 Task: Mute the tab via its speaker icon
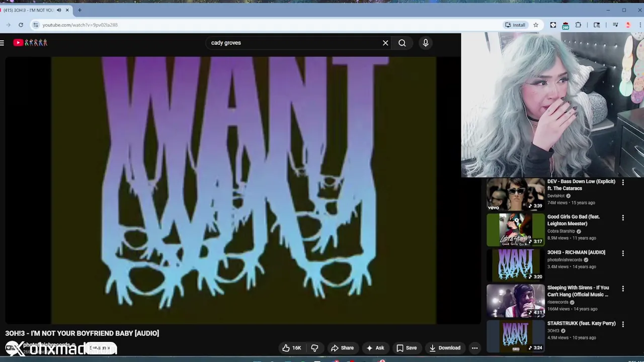click(59, 10)
